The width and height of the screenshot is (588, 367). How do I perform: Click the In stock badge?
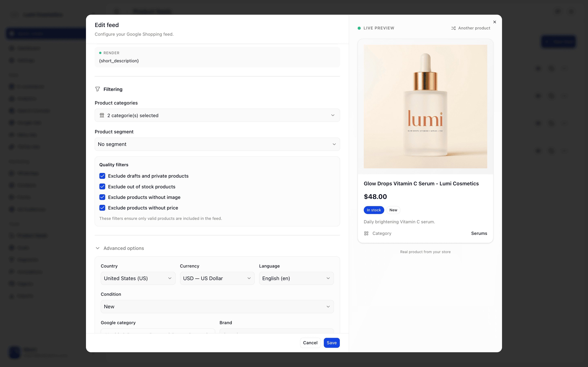click(374, 210)
